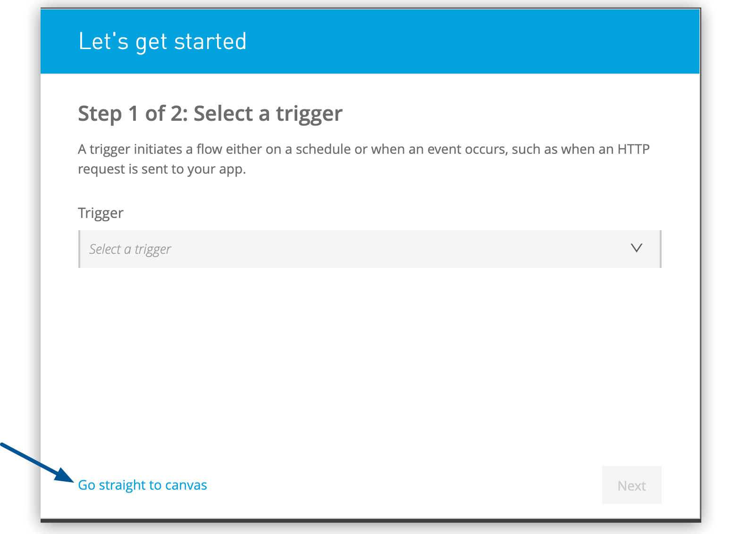Select a trigger from the dropdown field
The image size is (756, 534).
(330, 249)
